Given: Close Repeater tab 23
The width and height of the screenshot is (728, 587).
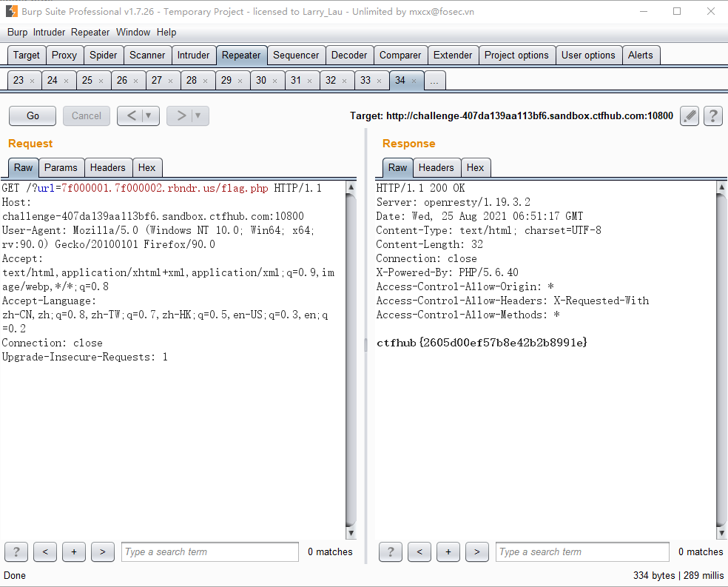Looking at the screenshot, I should click(x=32, y=81).
